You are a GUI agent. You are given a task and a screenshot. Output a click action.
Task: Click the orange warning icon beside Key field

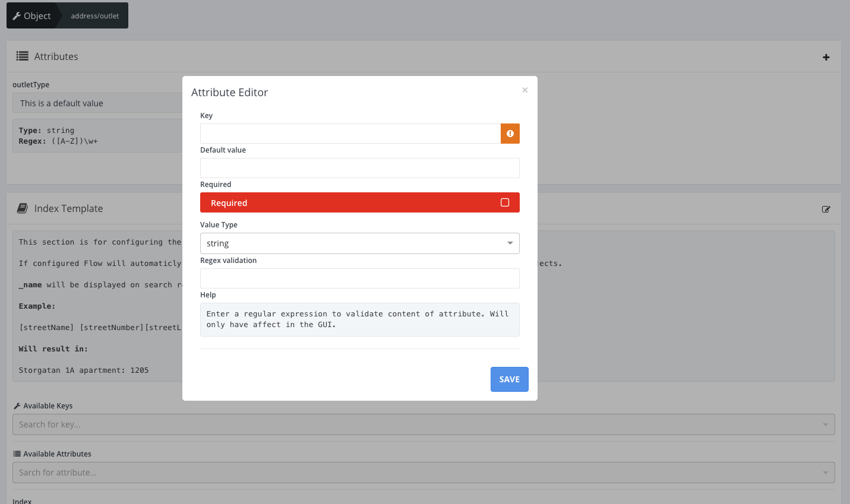point(510,134)
